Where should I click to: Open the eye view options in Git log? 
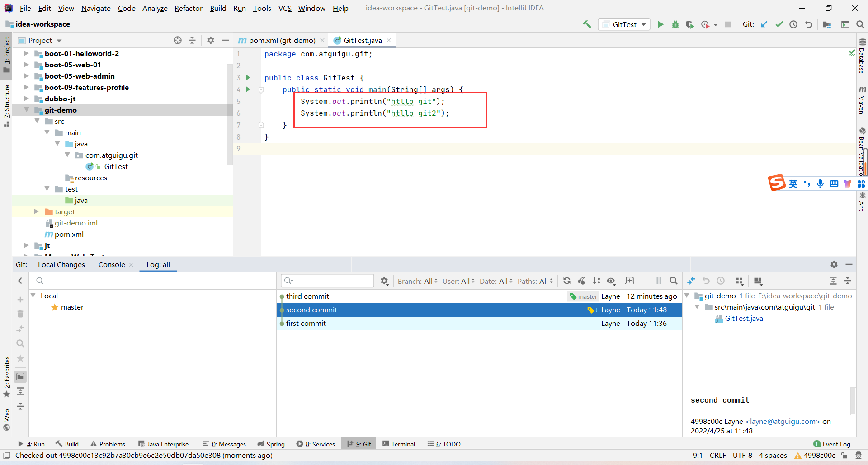point(611,281)
